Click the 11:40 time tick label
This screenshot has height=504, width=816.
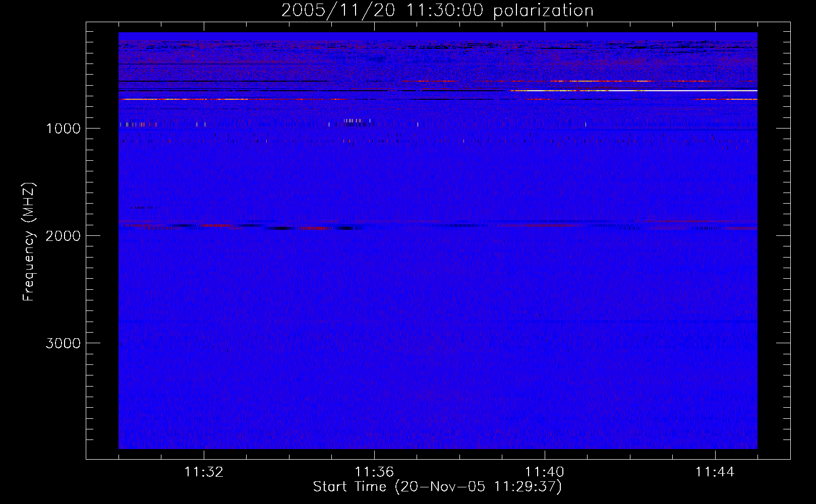(545, 472)
